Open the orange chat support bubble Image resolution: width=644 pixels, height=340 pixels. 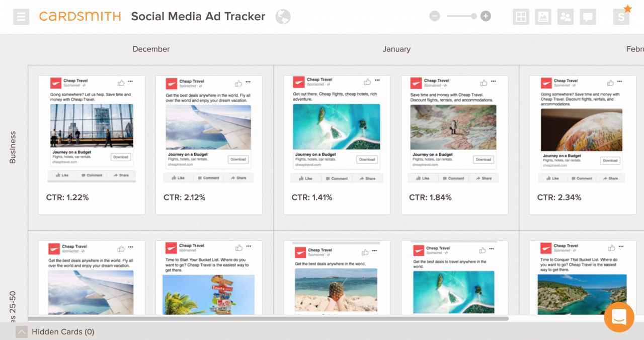[619, 317]
